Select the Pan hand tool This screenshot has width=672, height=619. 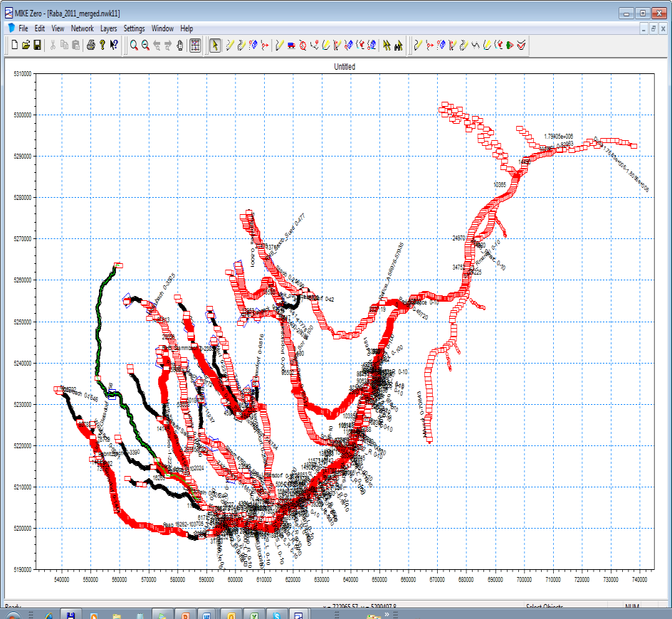[x=180, y=45]
